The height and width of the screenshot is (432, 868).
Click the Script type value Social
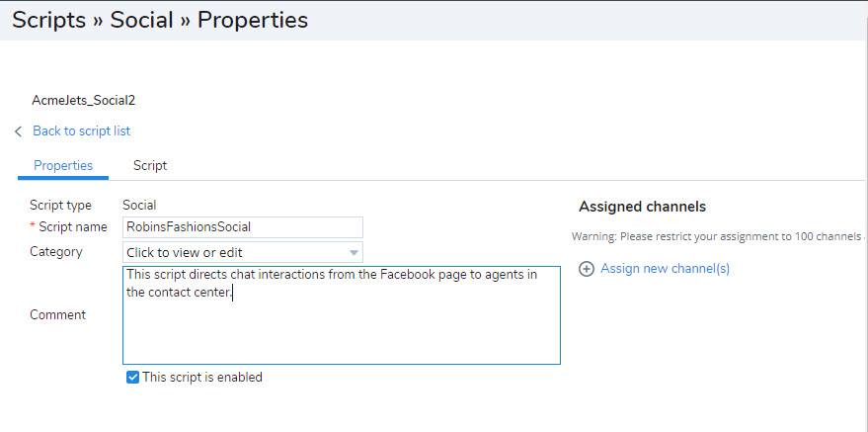(139, 206)
